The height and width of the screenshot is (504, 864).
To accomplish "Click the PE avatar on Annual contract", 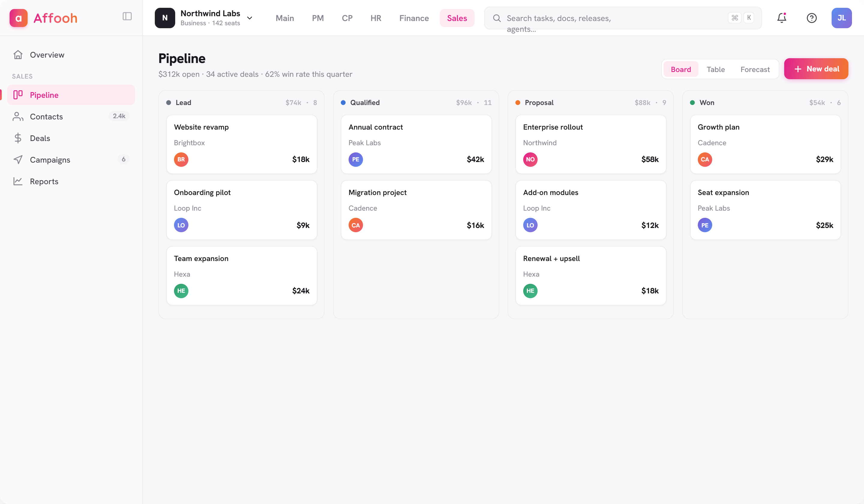I will (355, 159).
